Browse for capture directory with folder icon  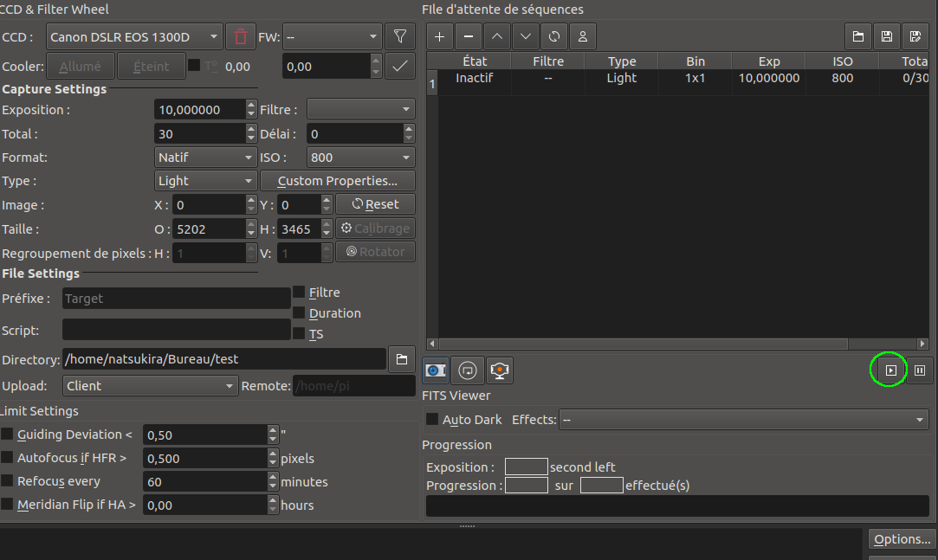[402, 359]
